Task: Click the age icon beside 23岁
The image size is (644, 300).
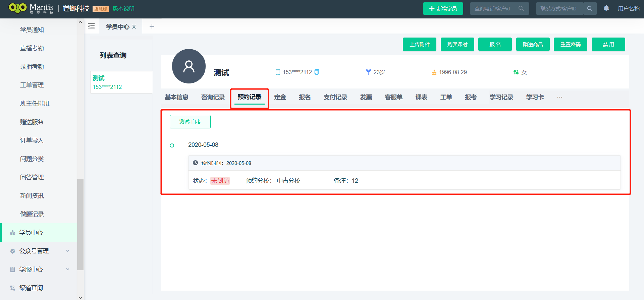Action: click(x=369, y=72)
